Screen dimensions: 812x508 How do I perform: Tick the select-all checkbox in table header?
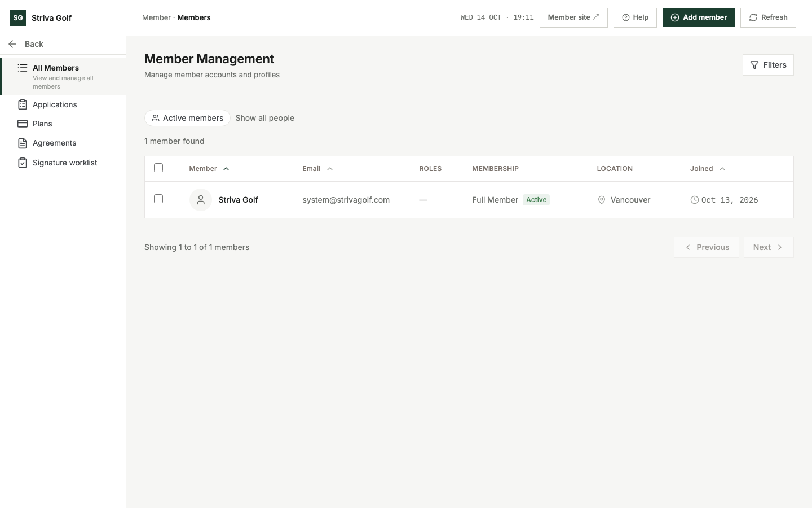click(158, 168)
